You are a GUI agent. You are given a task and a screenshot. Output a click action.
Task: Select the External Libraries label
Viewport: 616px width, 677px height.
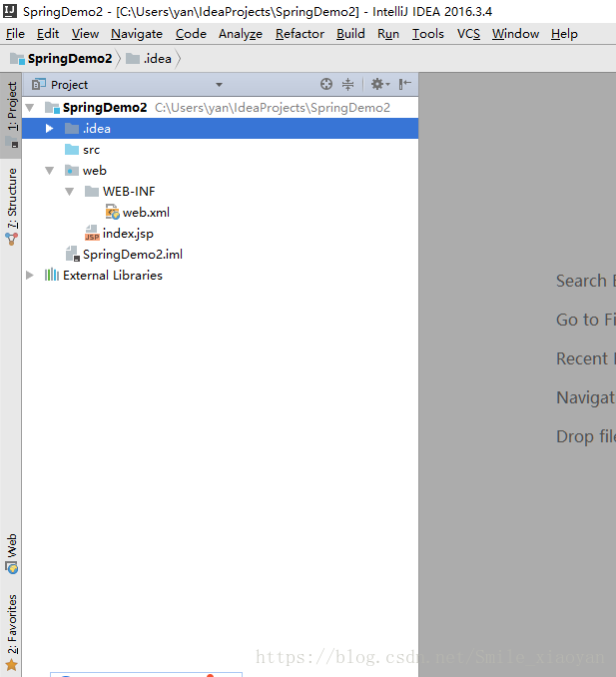113,275
